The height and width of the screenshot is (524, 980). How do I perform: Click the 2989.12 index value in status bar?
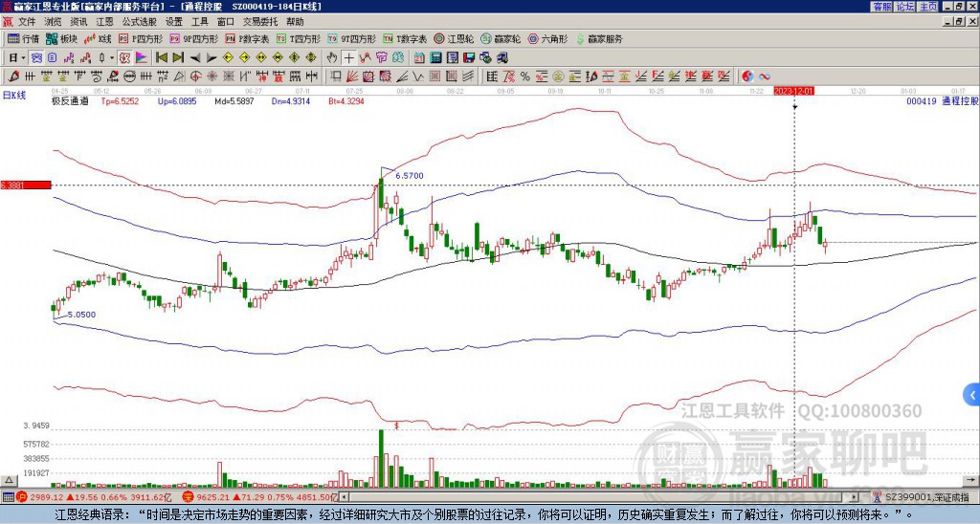pos(46,497)
